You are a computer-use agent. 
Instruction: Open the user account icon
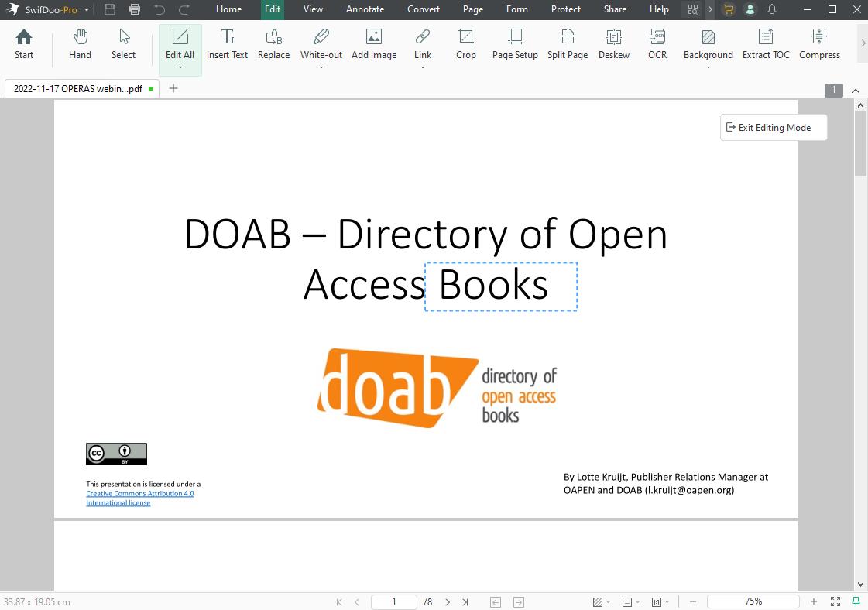[x=750, y=9]
